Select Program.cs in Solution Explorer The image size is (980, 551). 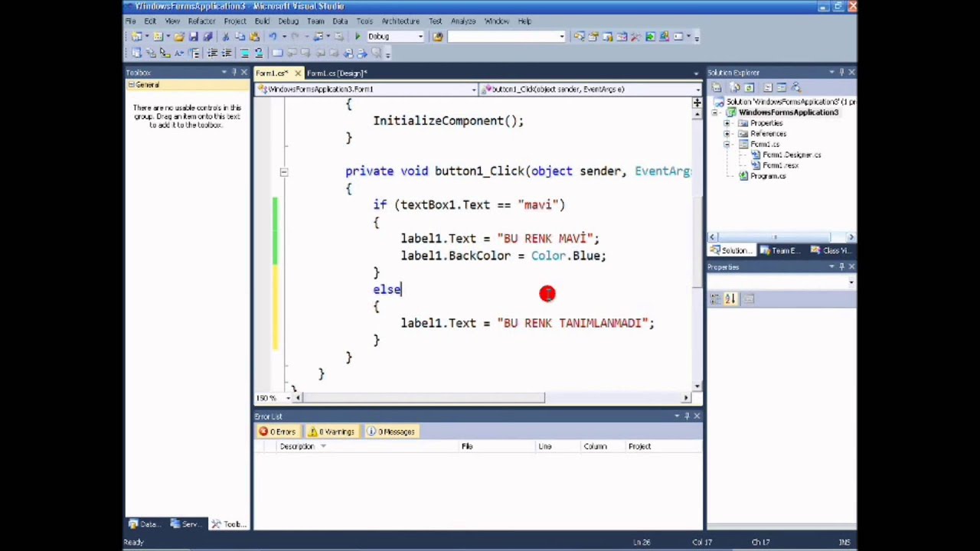coord(768,177)
